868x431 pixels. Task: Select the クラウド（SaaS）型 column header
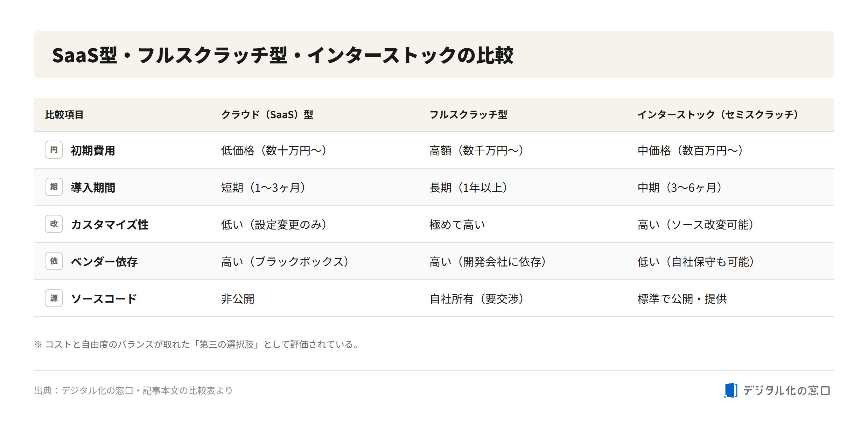coord(267,114)
